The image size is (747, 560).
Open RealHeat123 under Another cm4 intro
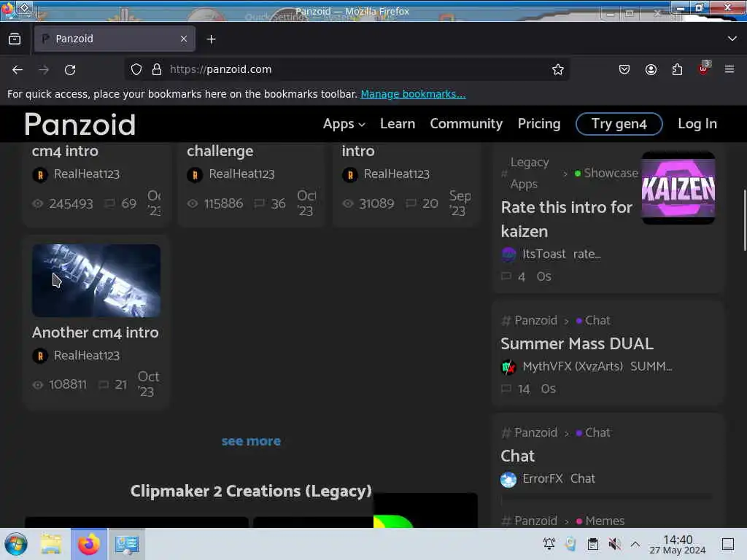[x=86, y=356]
